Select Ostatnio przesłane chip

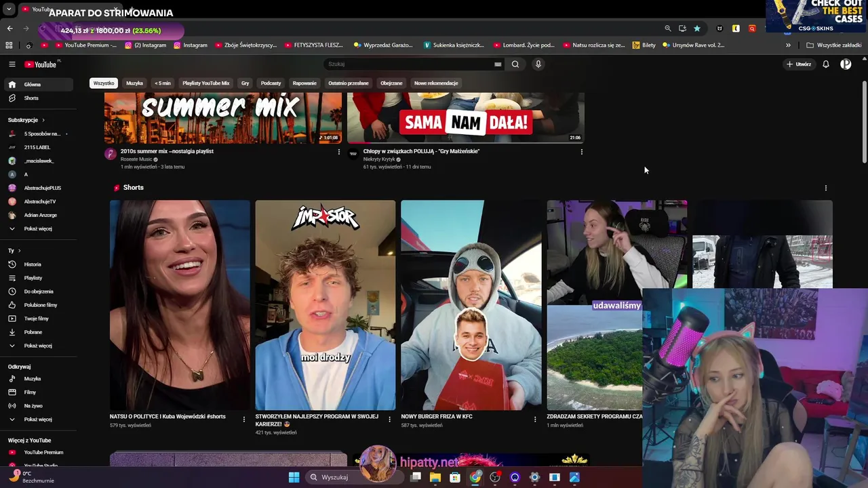click(348, 83)
